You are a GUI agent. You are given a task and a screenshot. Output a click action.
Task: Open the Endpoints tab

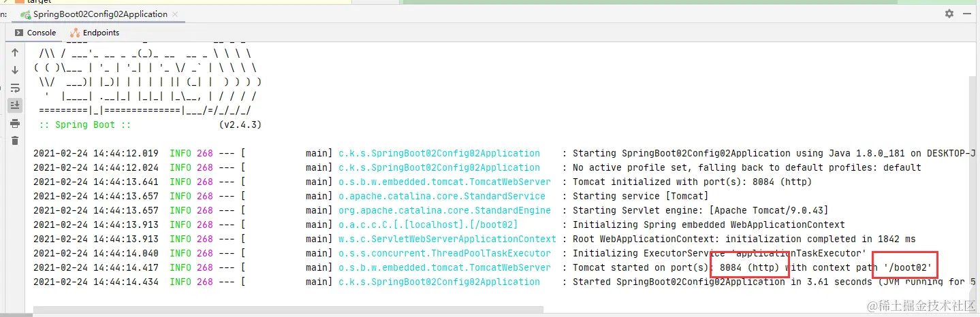click(95, 32)
